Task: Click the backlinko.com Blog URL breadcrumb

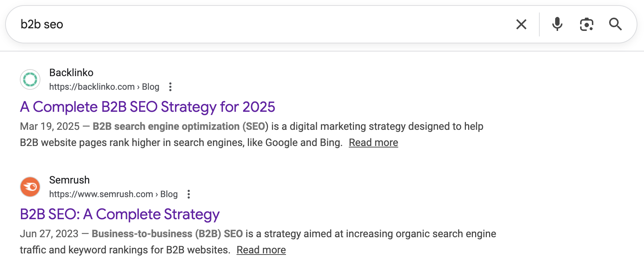Action: coord(104,87)
